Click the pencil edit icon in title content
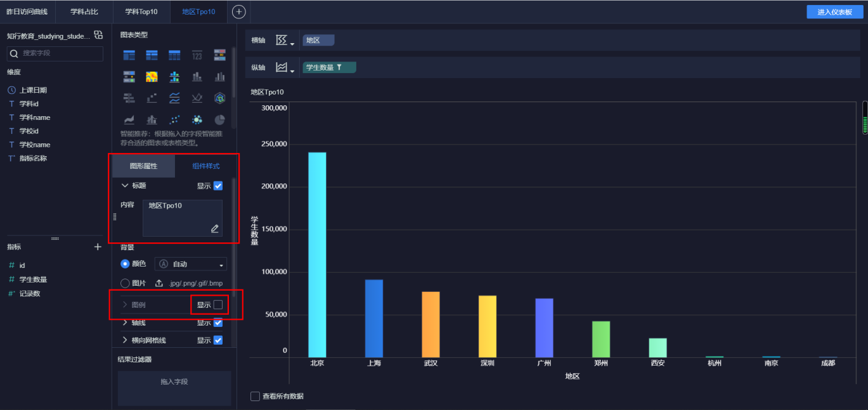 coord(215,228)
